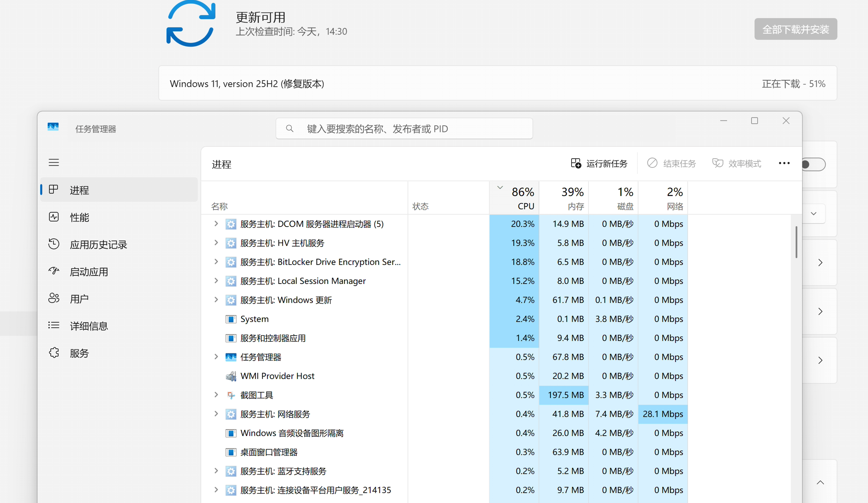
Task: Open 应用历史记录 tab
Action: (119, 244)
